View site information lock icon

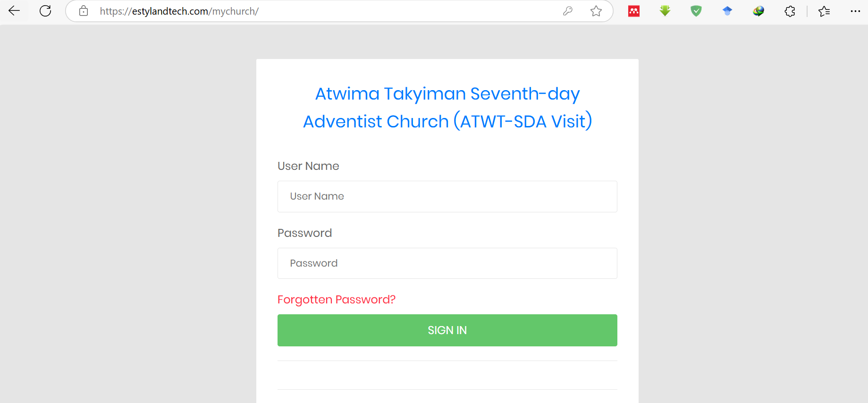[84, 11]
